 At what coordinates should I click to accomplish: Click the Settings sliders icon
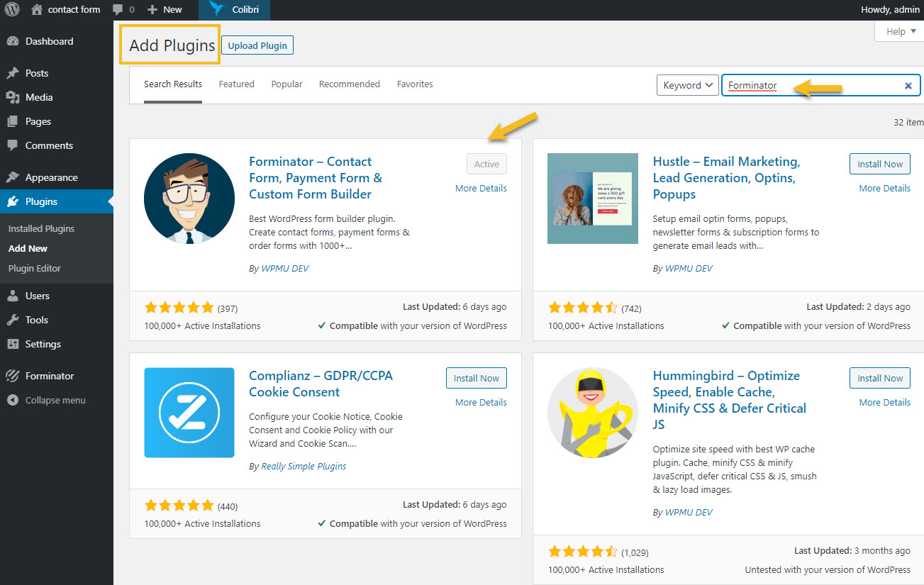coord(13,344)
